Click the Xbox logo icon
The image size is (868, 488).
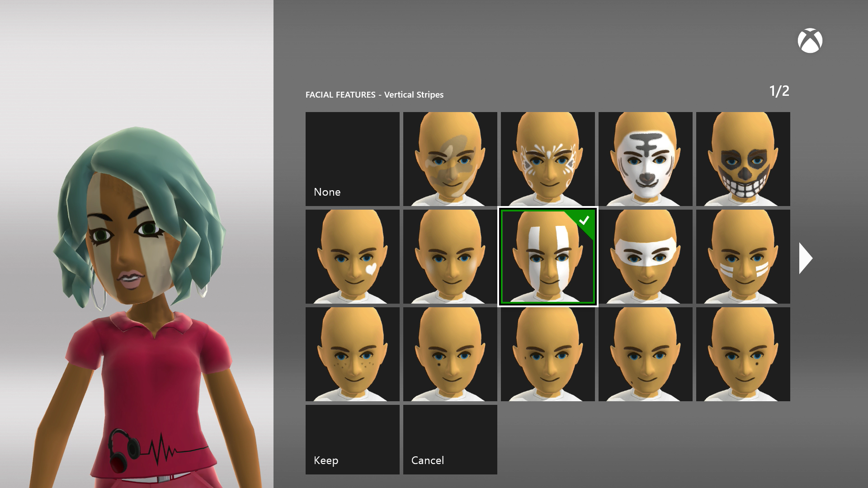click(810, 41)
